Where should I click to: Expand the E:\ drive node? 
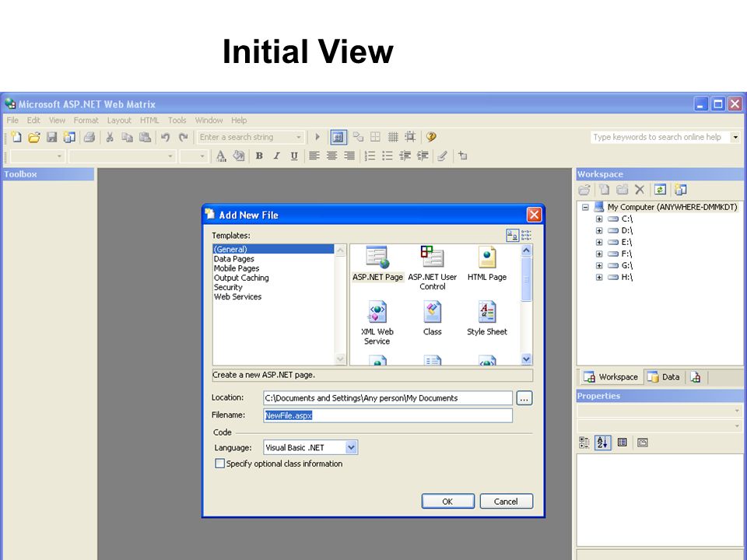click(x=599, y=243)
